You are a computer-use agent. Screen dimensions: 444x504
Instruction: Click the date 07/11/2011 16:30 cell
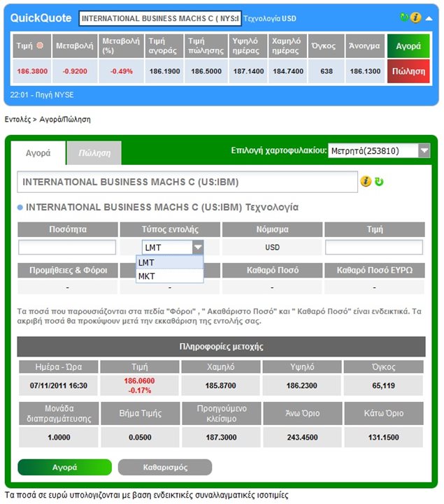59,385
